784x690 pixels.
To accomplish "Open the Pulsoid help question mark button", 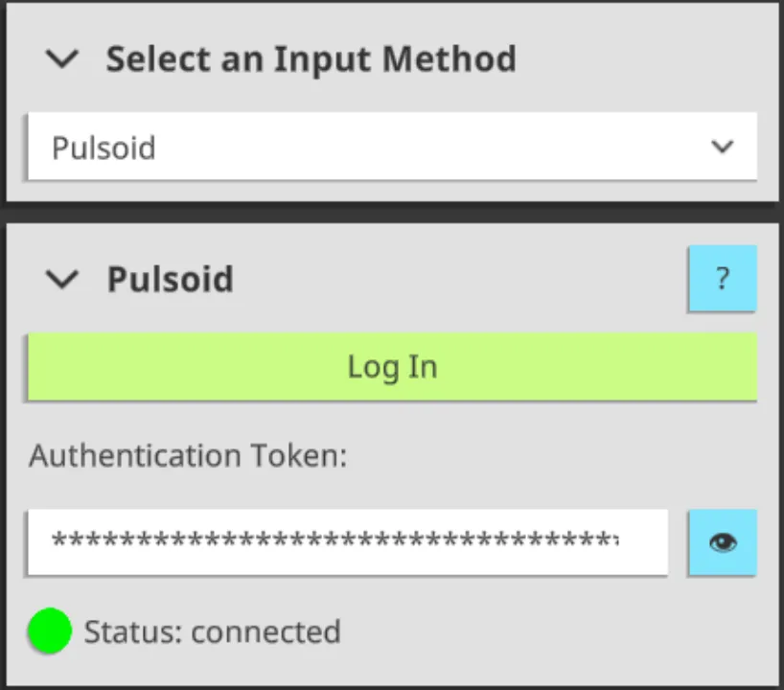I will [x=723, y=278].
